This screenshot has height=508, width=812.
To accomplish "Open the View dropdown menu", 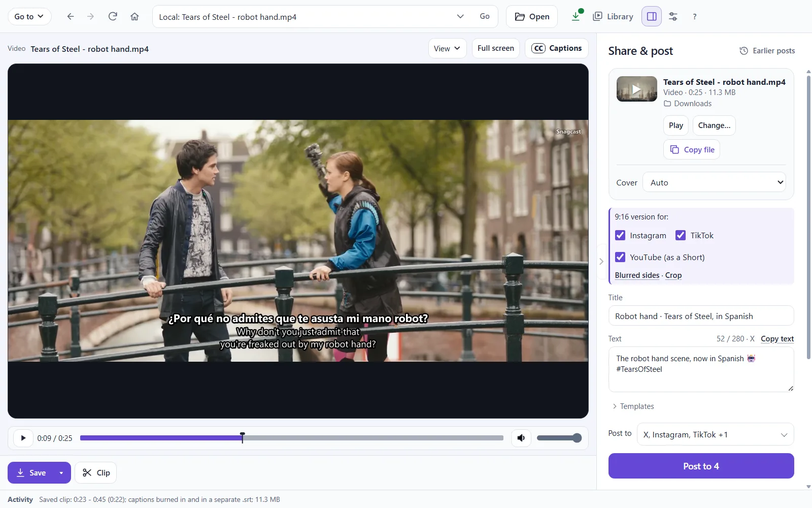I will tap(447, 48).
